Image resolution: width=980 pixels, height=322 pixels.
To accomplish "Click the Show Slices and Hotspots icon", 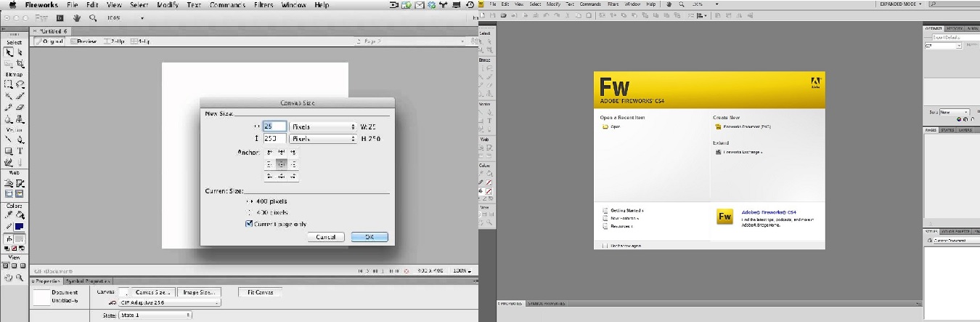I will point(20,194).
